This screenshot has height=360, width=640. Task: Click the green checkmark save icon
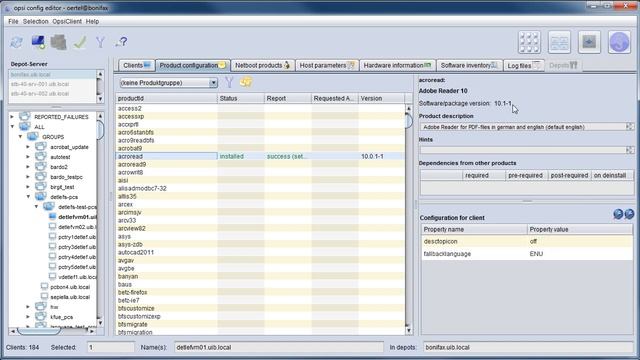pos(80,42)
